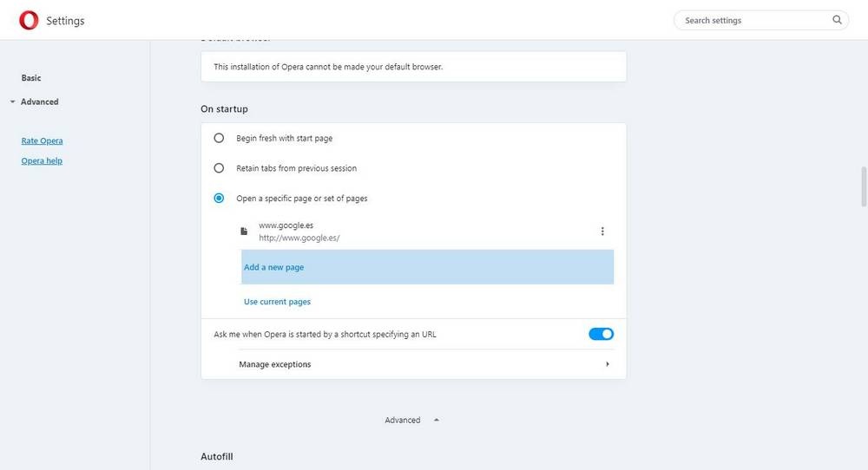The image size is (868, 470).
Task: Click in the Search settings field
Action: point(751,20)
